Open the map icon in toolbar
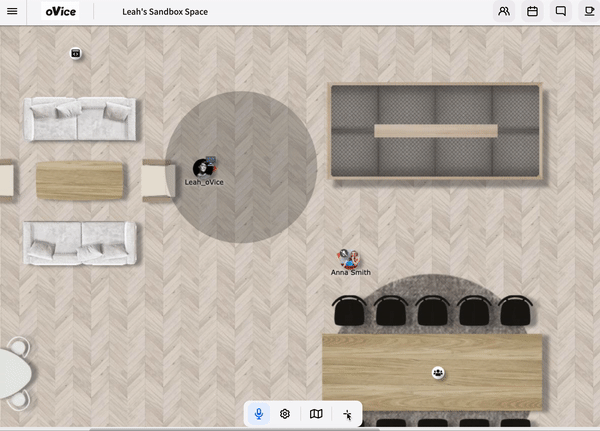Screen dimensions: 600x431 click(316, 414)
